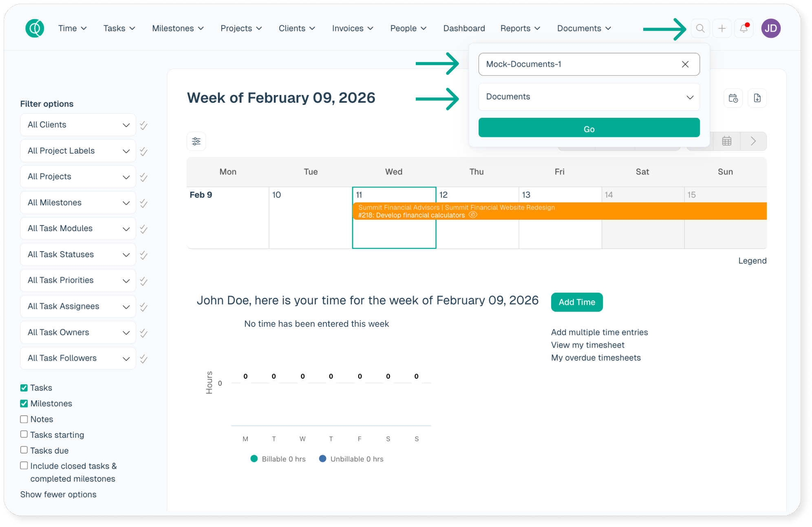The height and width of the screenshot is (527, 812).
Task: Expand the All Clients dropdown
Action: (x=78, y=125)
